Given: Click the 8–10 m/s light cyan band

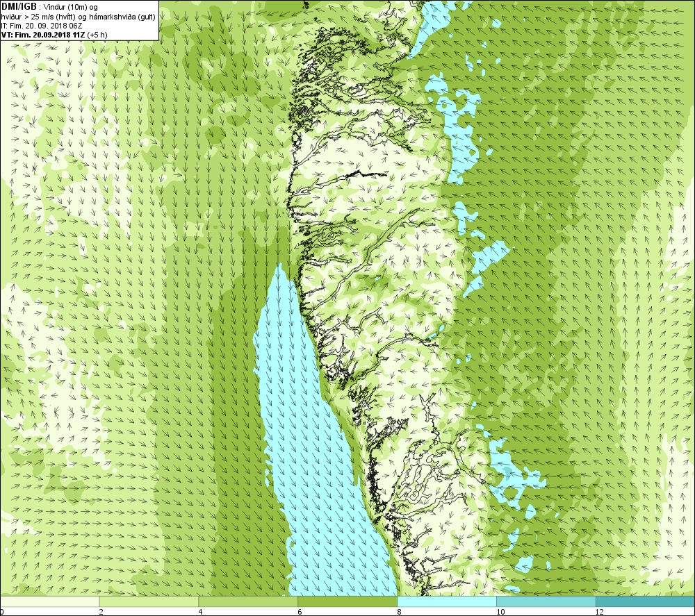Looking at the screenshot, I should click(447, 601).
